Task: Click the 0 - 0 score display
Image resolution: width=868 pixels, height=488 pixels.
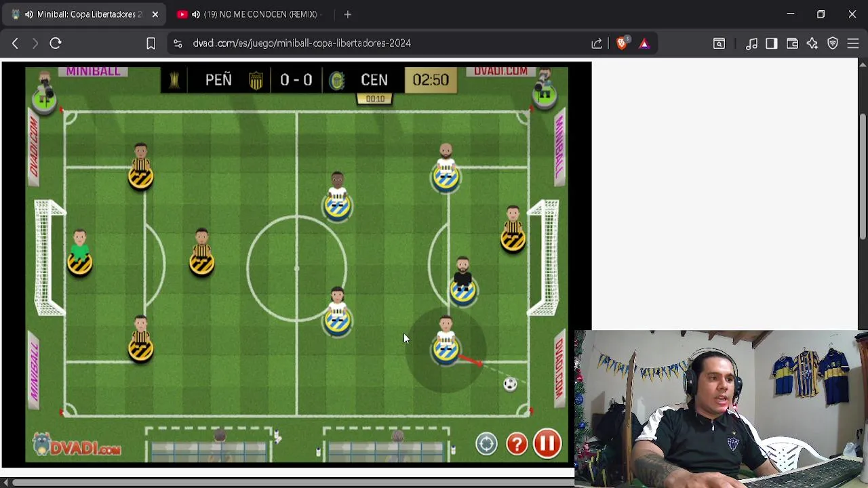Action: pos(296,80)
